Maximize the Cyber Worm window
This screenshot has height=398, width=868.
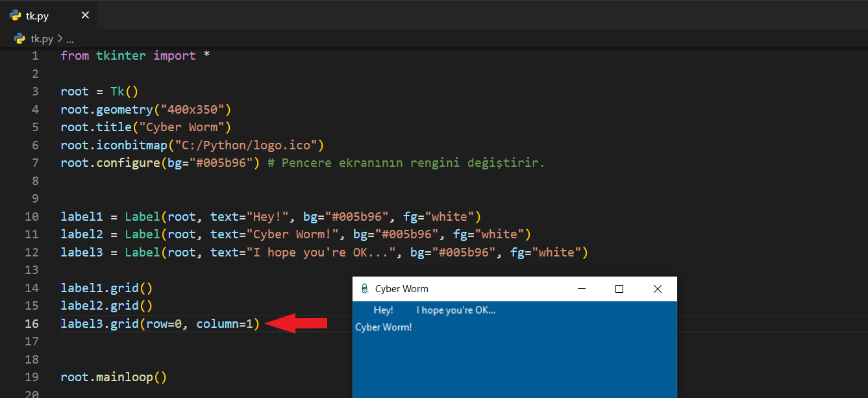pos(619,289)
